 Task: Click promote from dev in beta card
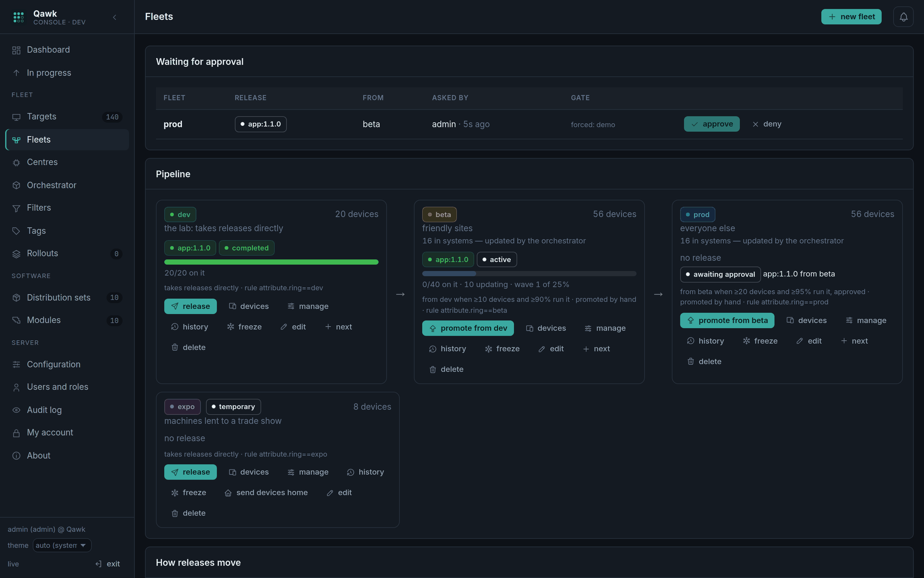tap(468, 328)
